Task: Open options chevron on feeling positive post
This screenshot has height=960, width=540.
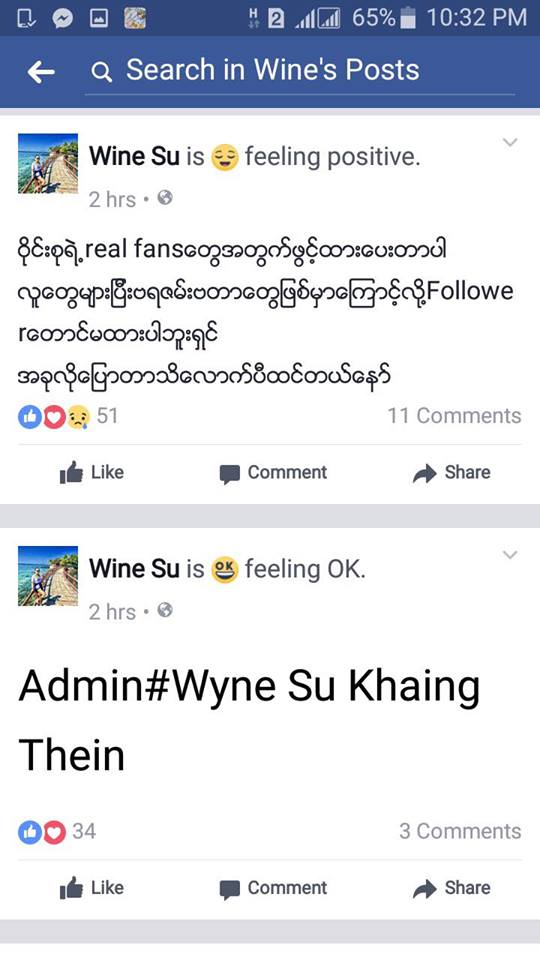Action: point(510,143)
